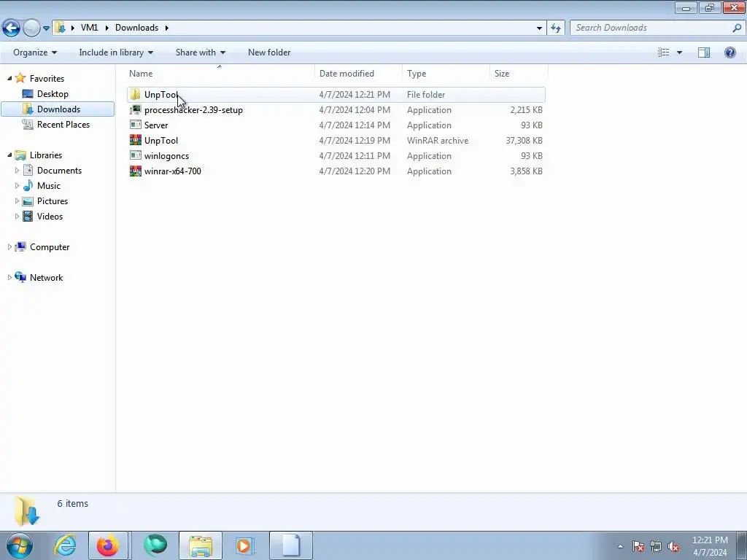Select Downloads in Favorites
The height and width of the screenshot is (560, 747).
point(58,109)
